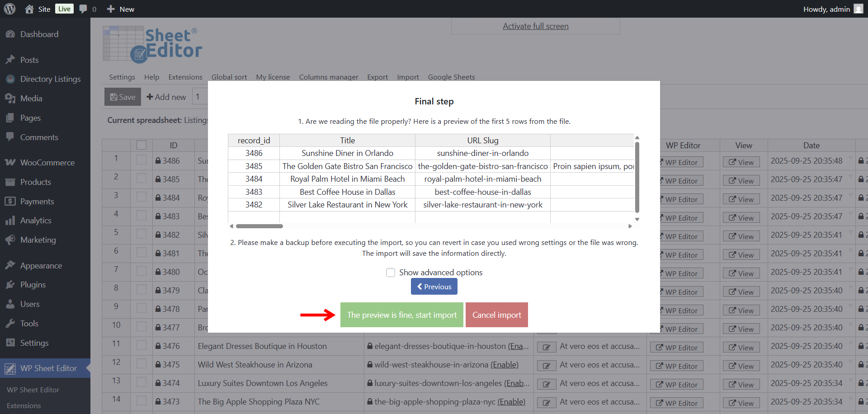The image size is (868, 414).
Task: Click Enable link in wild-west-steakhouse slug
Action: 505,365
